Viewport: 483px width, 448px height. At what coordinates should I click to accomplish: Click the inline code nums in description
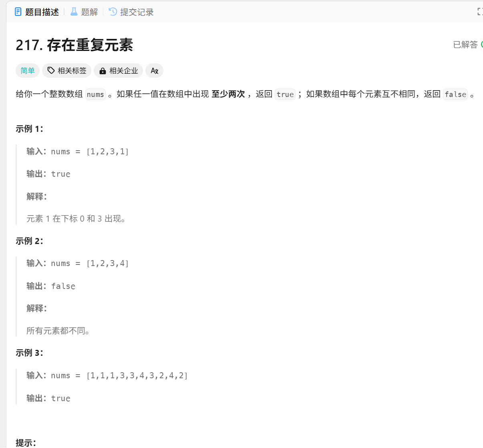tap(95, 95)
